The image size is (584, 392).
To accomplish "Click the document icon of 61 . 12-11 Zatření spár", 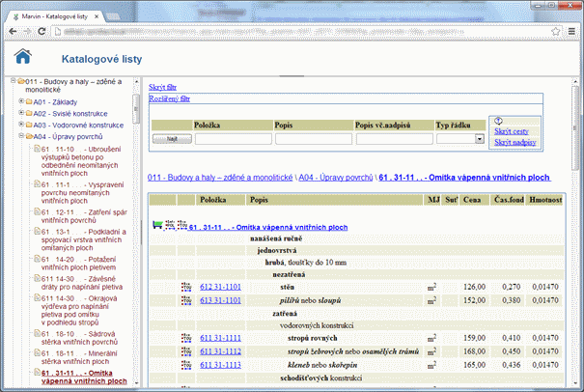I will [37, 212].
